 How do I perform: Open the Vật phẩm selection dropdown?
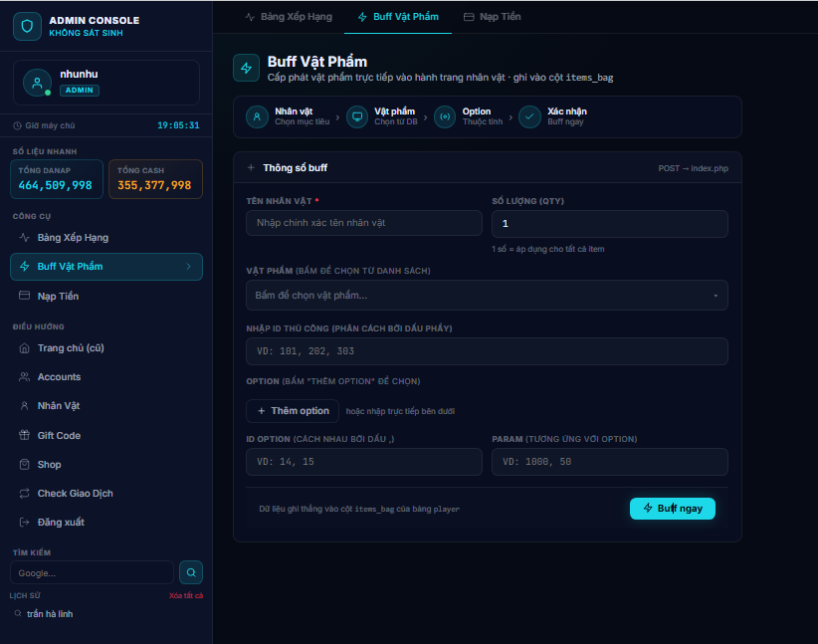point(487,296)
